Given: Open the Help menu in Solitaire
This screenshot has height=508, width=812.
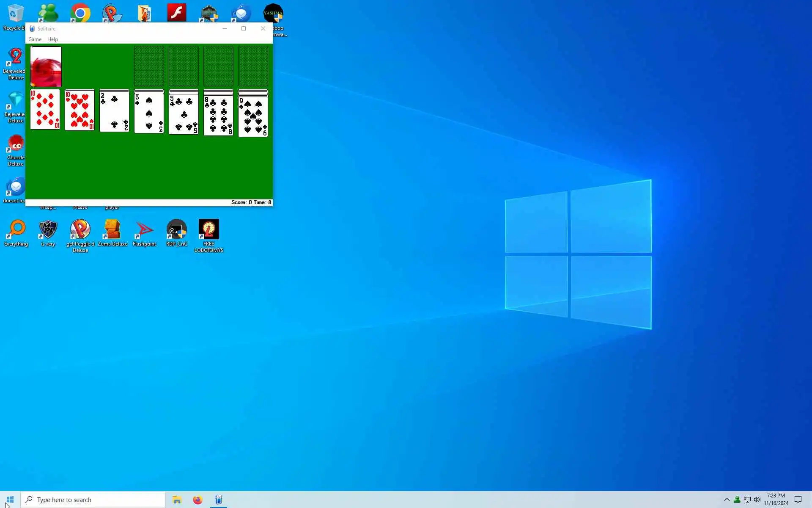Looking at the screenshot, I should 52,39.
